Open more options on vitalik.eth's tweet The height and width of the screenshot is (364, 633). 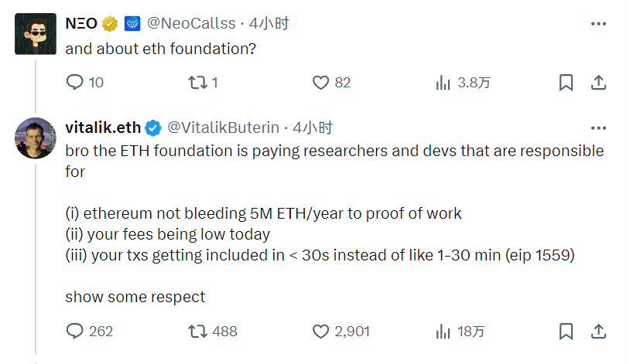pos(598,128)
